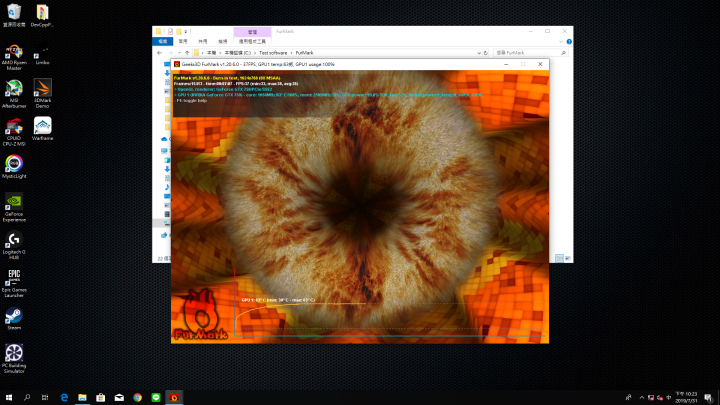This screenshot has width=720, height=405.
Task: Open Epic Games Launcher icon
Action: tap(14, 283)
